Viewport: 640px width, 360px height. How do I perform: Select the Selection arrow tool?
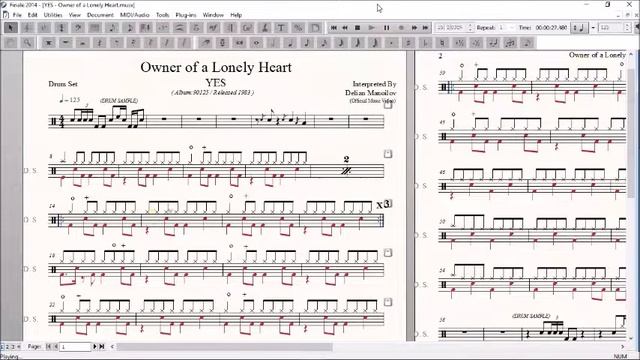(11, 28)
